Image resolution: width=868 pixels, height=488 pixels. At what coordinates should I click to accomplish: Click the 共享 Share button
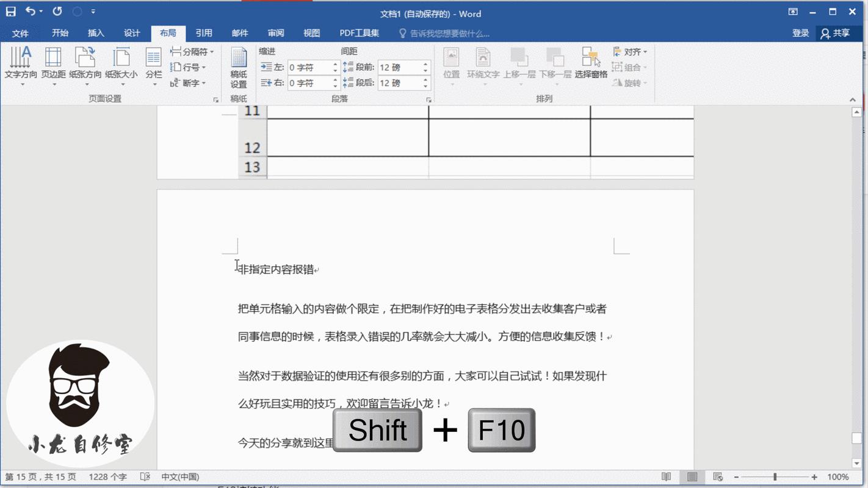click(836, 34)
